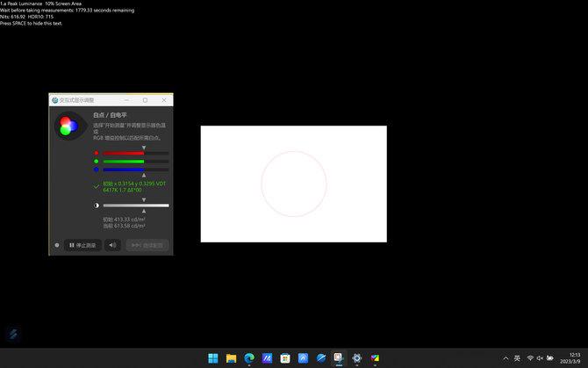Open the clock and date flyout
Screen dimensions: 588x368
pos(570,358)
